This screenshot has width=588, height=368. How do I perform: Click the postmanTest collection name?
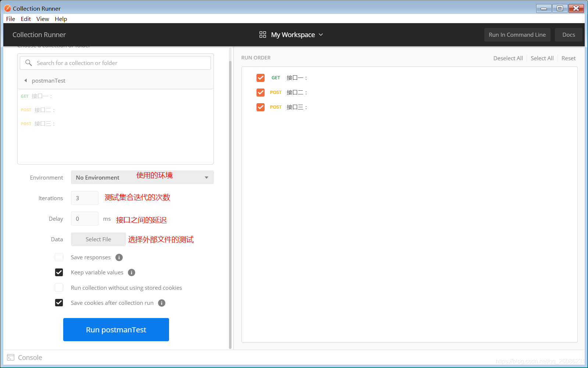point(49,80)
